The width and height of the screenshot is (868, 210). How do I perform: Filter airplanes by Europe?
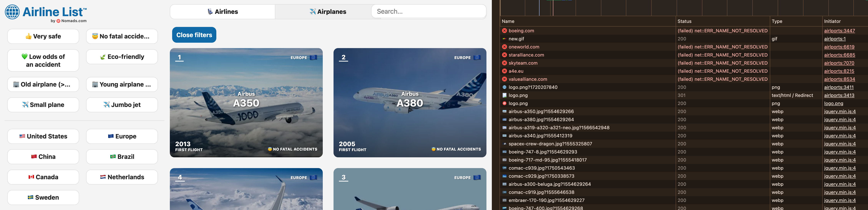click(x=122, y=136)
